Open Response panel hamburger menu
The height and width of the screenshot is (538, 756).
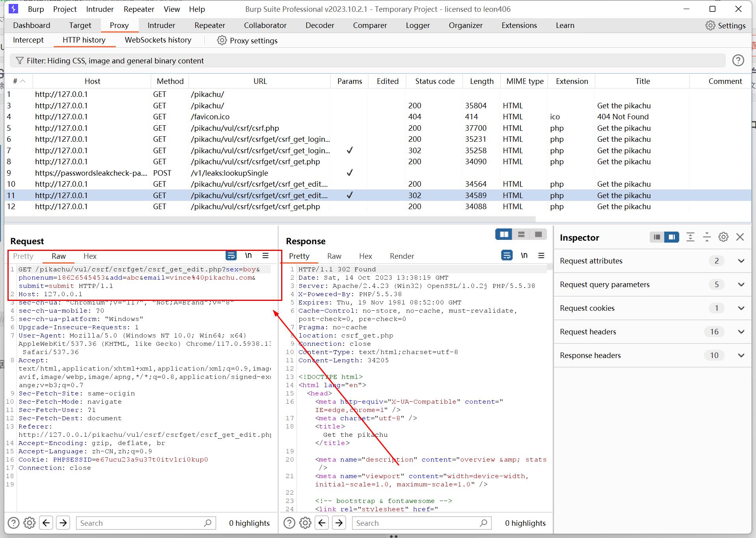pos(541,256)
